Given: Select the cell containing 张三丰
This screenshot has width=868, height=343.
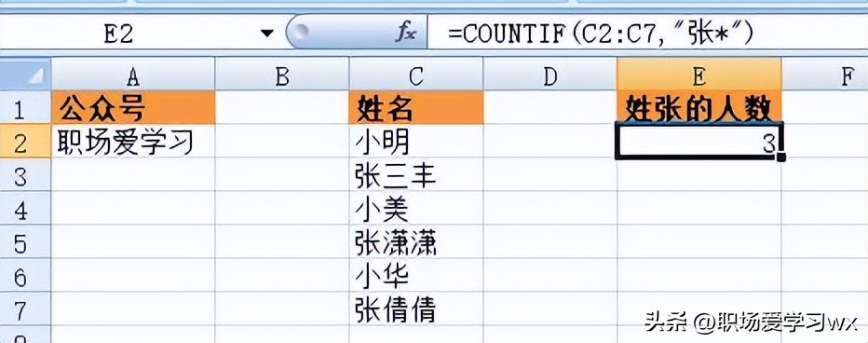Looking at the screenshot, I should coord(416,174).
